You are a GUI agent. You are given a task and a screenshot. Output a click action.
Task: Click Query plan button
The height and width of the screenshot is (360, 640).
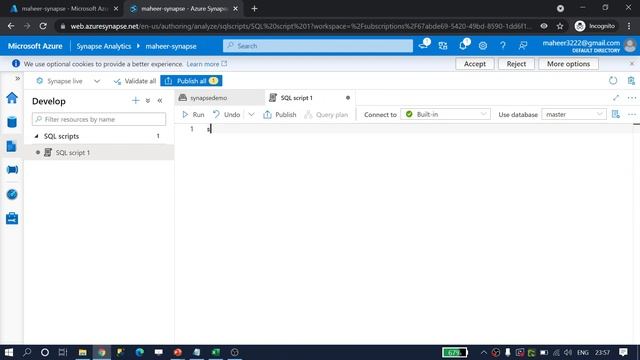coord(326,115)
